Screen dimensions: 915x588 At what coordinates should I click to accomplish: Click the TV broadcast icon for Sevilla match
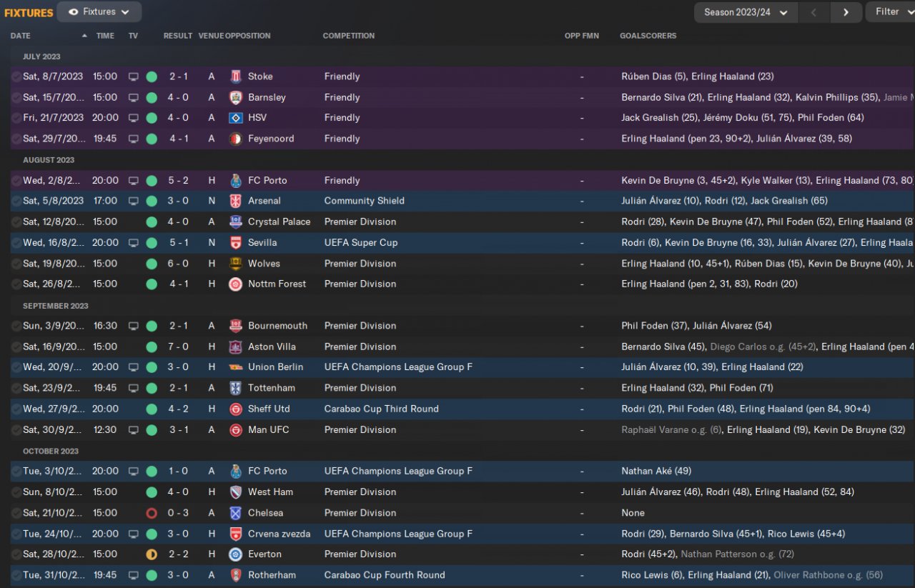[x=134, y=243]
